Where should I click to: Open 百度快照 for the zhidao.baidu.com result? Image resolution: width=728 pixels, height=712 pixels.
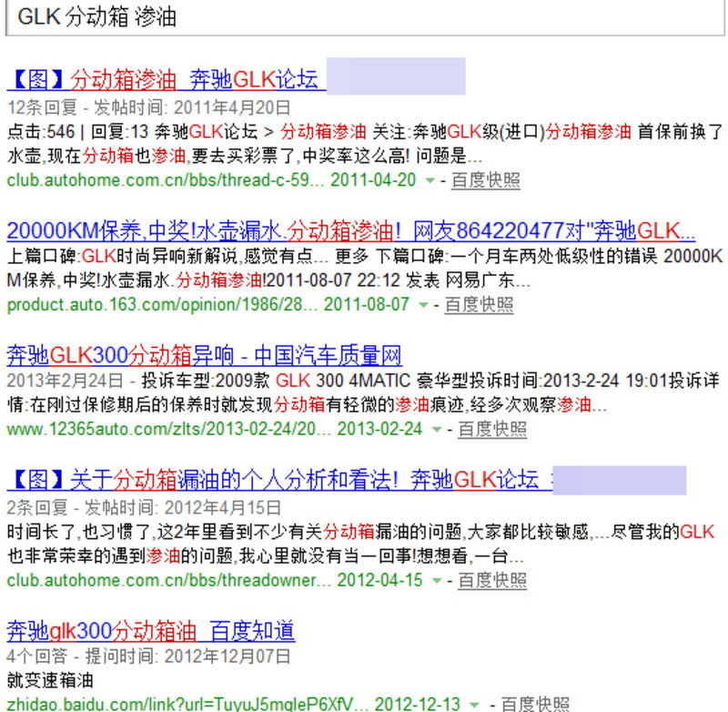[x=535, y=704]
